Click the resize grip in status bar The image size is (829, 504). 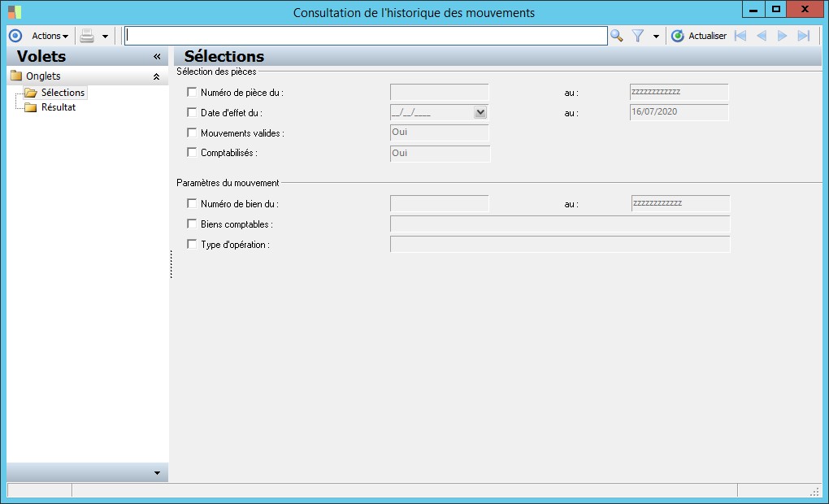point(814,492)
